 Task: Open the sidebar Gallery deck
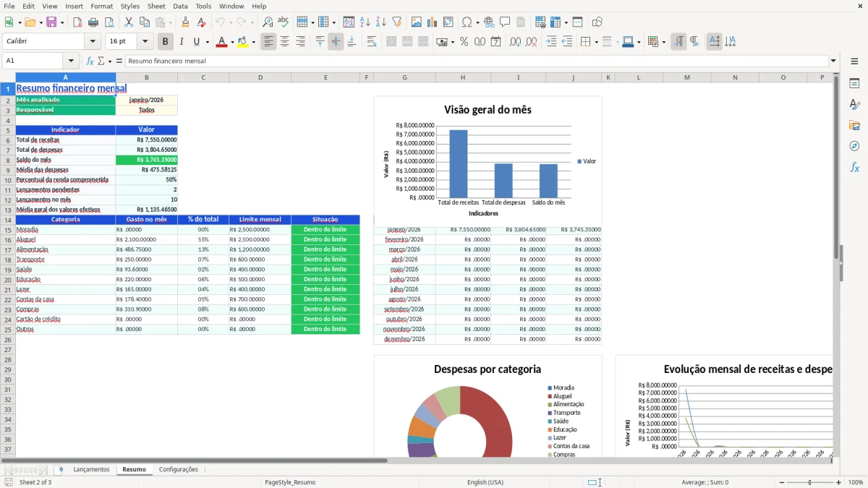(854, 126)
